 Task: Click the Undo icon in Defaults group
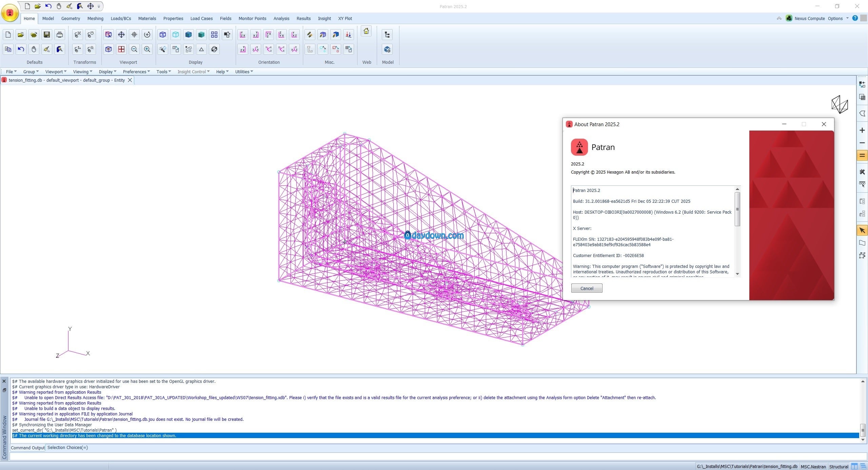(21, 50)
